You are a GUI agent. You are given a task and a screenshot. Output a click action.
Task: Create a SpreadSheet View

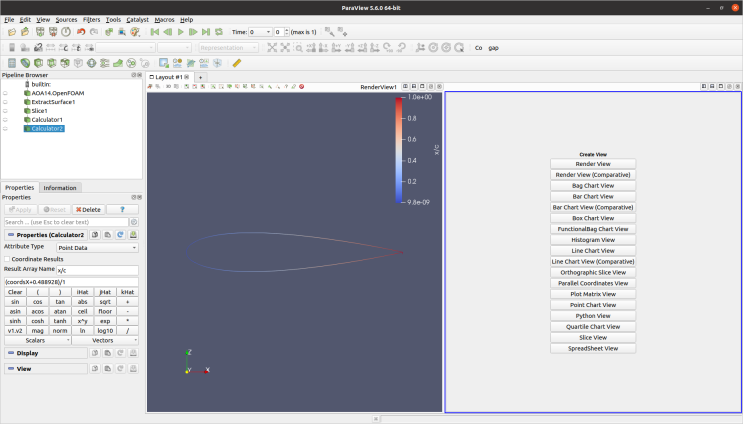pyautogui.click(x=593, y=349)
